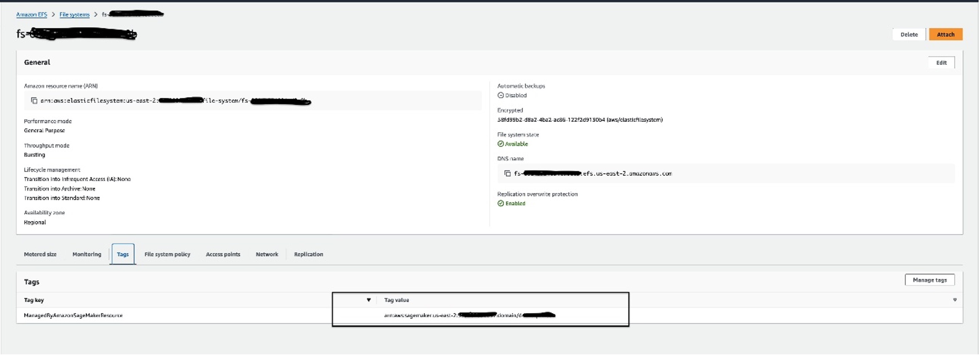Open the Metered size tab
Screen dimensions: 980x355
[40, 254]
